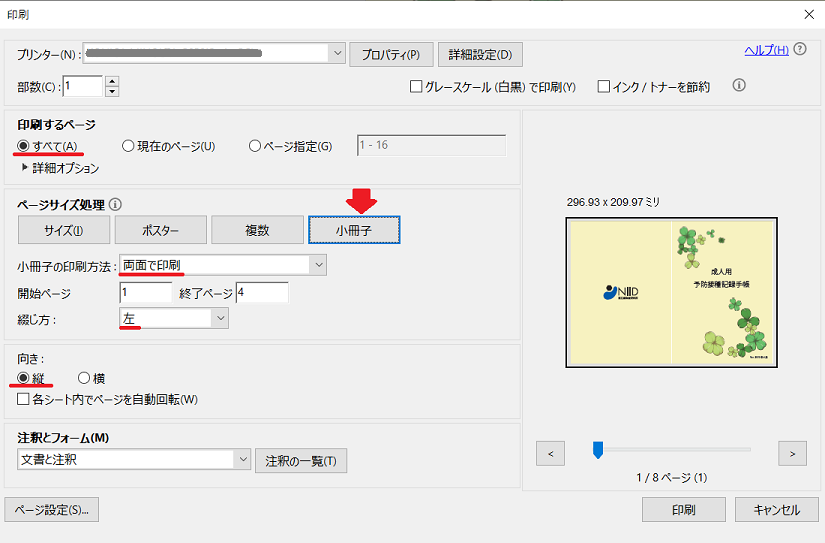Select the すべて radio button
Image resolution: width=825 pixels, height=543 pixels.
pos(23,146)
